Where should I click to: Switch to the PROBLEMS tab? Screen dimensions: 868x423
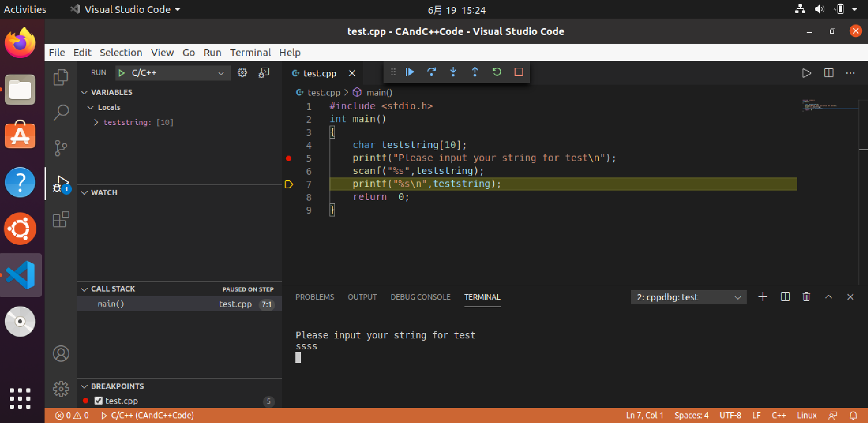pyautogui.click(x=315, y=297)
